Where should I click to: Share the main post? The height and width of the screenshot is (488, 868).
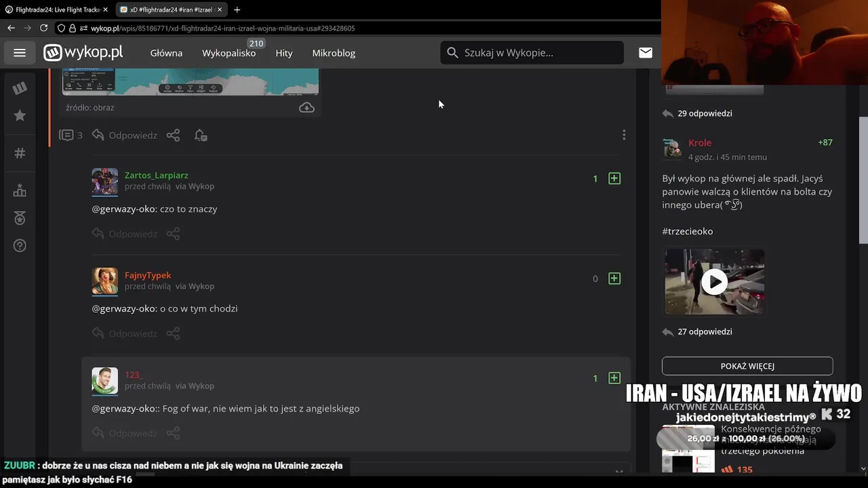click(174, 135)
